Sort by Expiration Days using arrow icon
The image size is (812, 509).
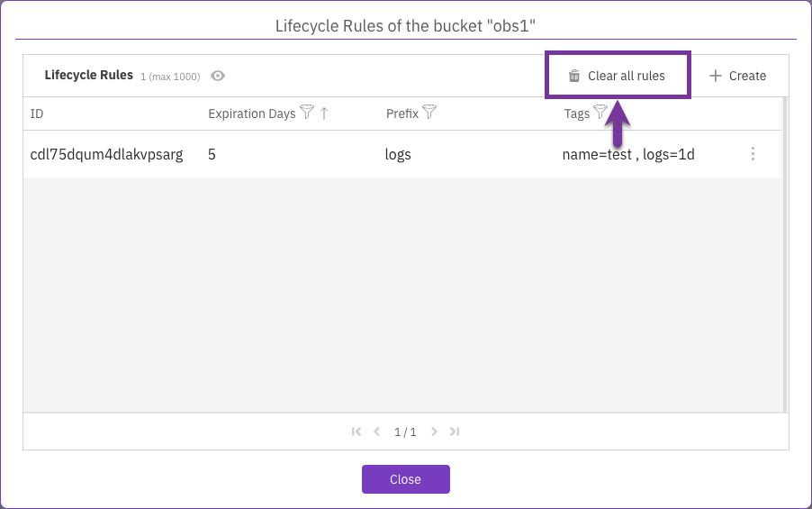(324, 114)
